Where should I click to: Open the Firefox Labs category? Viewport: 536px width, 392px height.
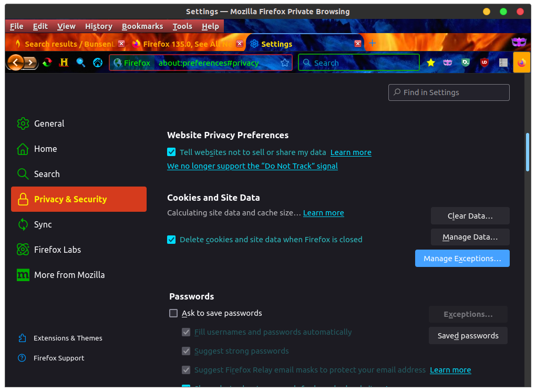coord(79,250)
